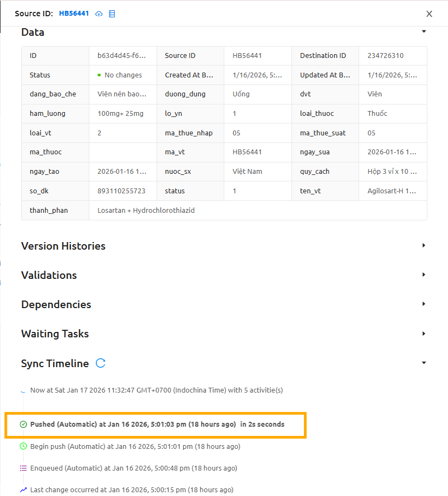Click the clock icon beside Begin push entry
The image size is (448, 496).
(23, 446)
